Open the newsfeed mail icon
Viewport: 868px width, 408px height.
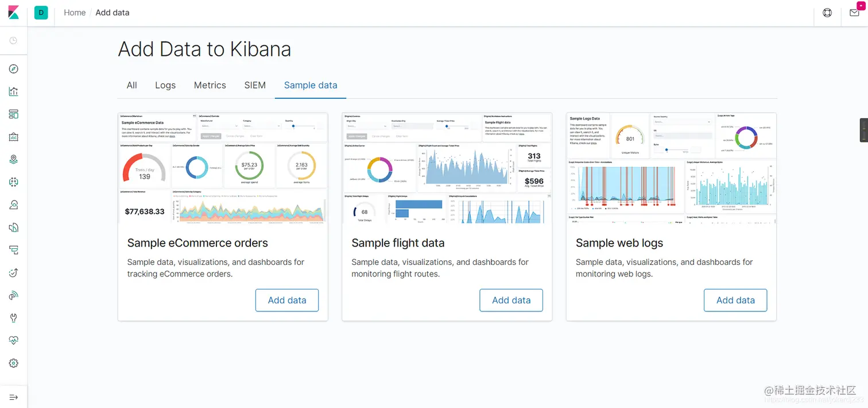[x=854, y=13]
